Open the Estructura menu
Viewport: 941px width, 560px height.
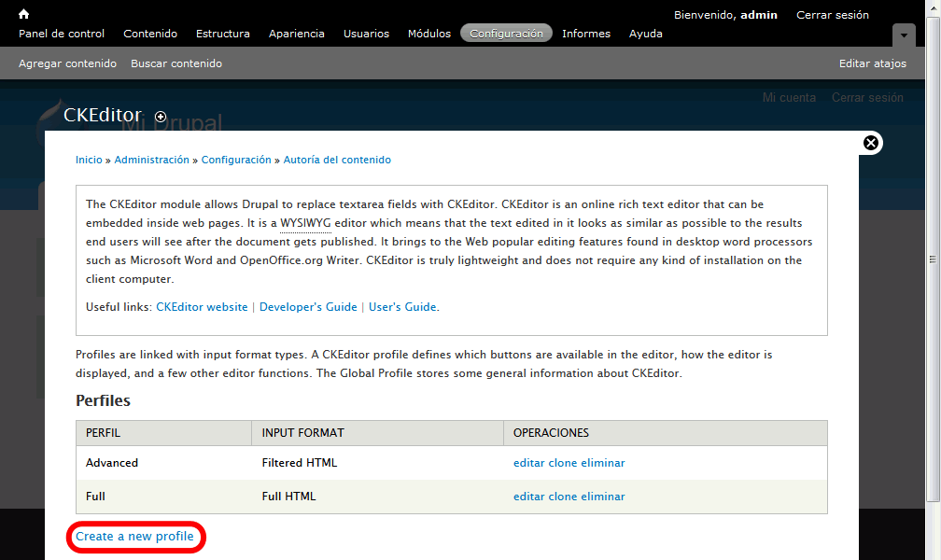point(222,34)
